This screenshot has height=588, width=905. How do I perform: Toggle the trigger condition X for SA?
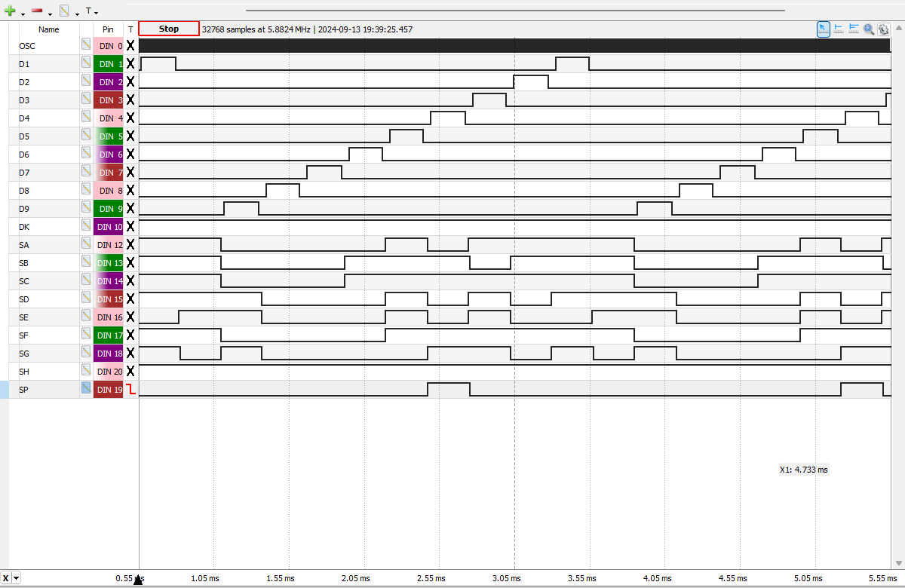[130, 245]
